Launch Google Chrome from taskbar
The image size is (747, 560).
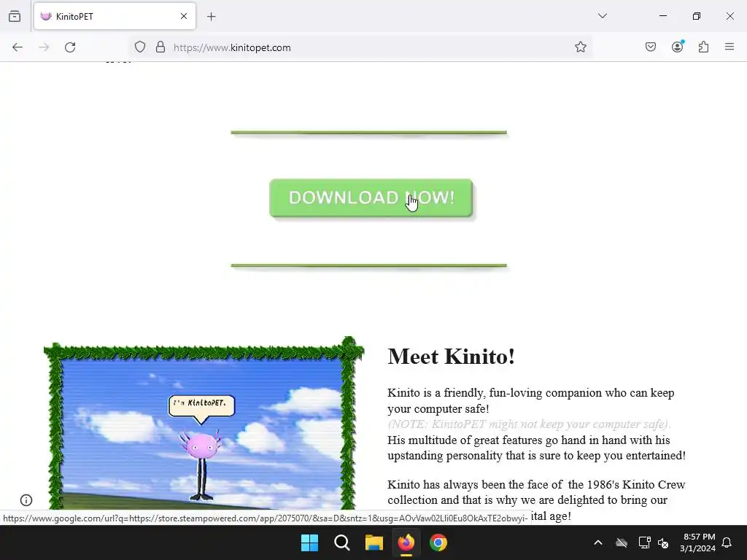[x=438, y=542]
